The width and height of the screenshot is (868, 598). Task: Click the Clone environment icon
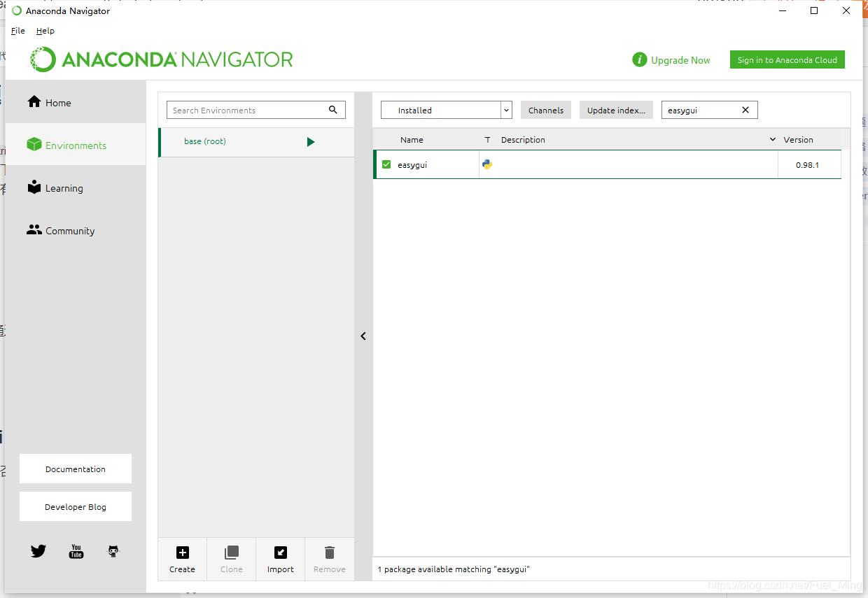click(x=232, y=553)
